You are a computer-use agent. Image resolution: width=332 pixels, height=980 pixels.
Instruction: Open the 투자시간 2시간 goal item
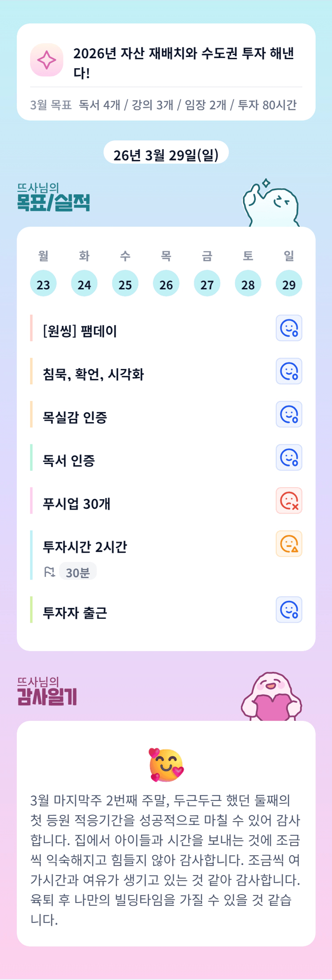point(85,547)
